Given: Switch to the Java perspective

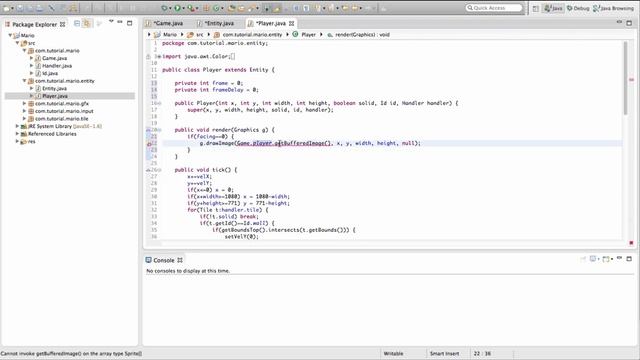Looking at the screenshot, I should click(553, 8).
